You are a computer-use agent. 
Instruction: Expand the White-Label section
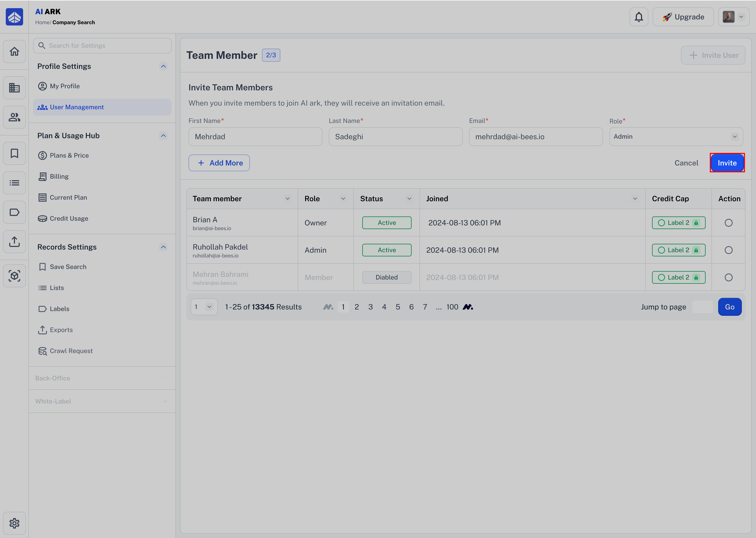tap(102, 401)
